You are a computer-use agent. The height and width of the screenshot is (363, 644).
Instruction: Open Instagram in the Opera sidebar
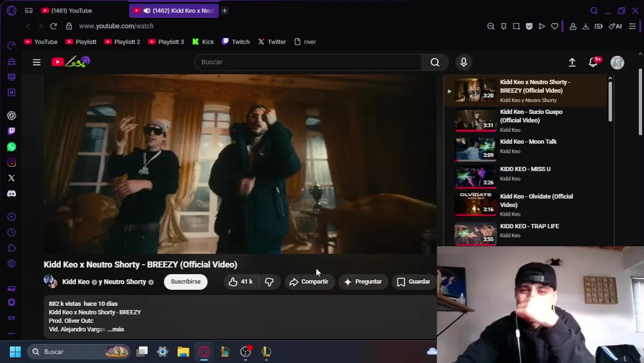click(12, 162)
